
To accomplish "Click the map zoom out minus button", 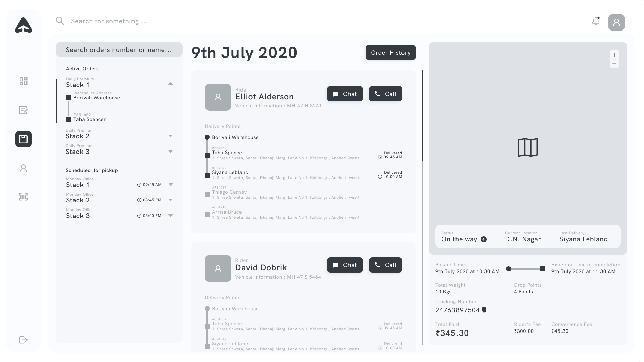I will coord(614,63).
